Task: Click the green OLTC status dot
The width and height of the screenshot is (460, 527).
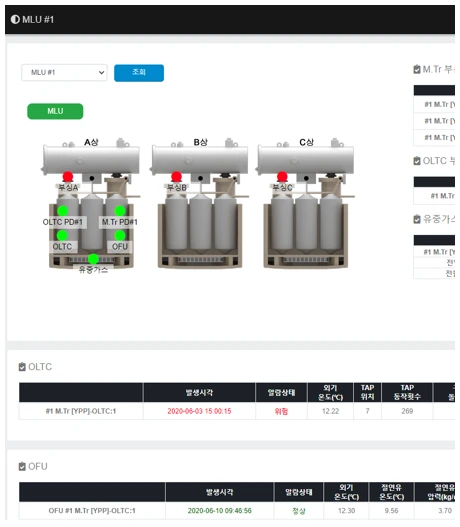Action: [62, 235]
